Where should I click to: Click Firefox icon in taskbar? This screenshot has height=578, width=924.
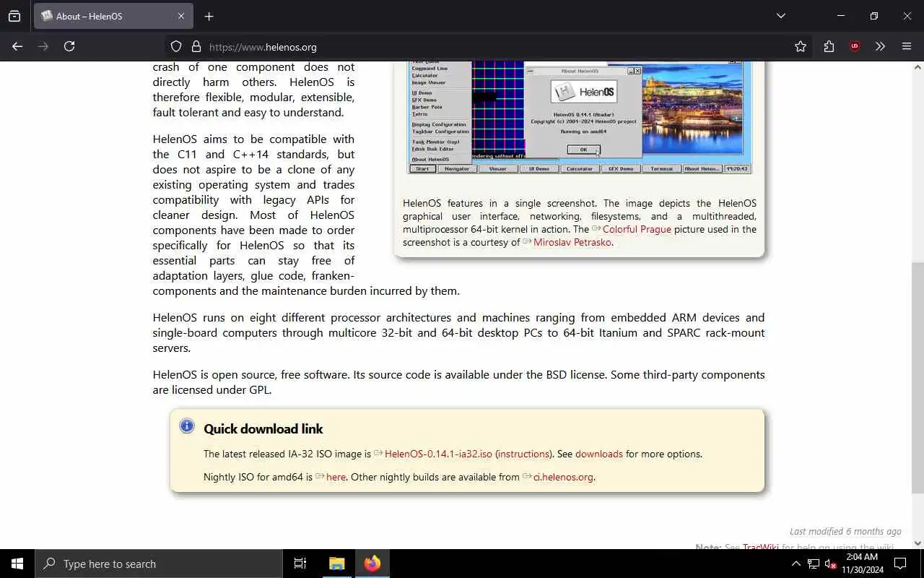[x=372, y=564]
